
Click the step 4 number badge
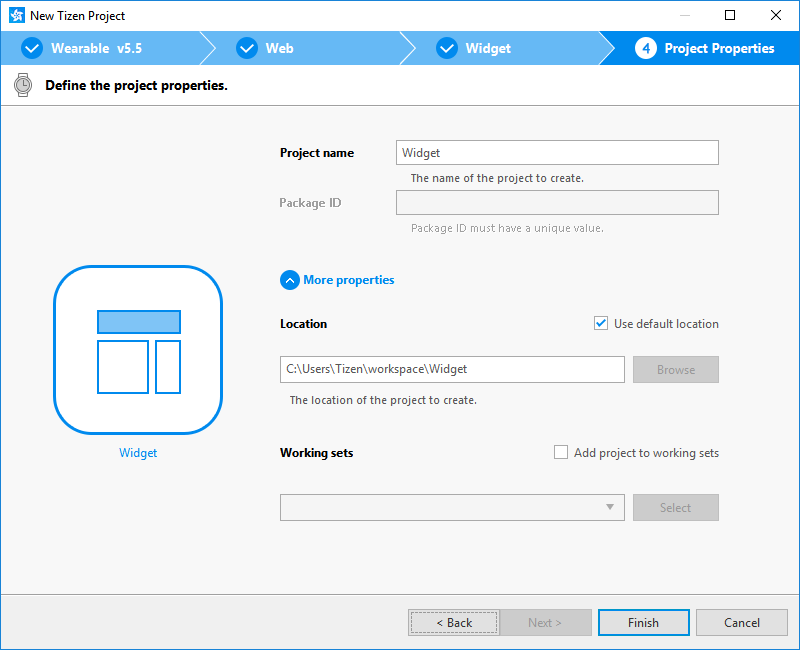(645, 48)
